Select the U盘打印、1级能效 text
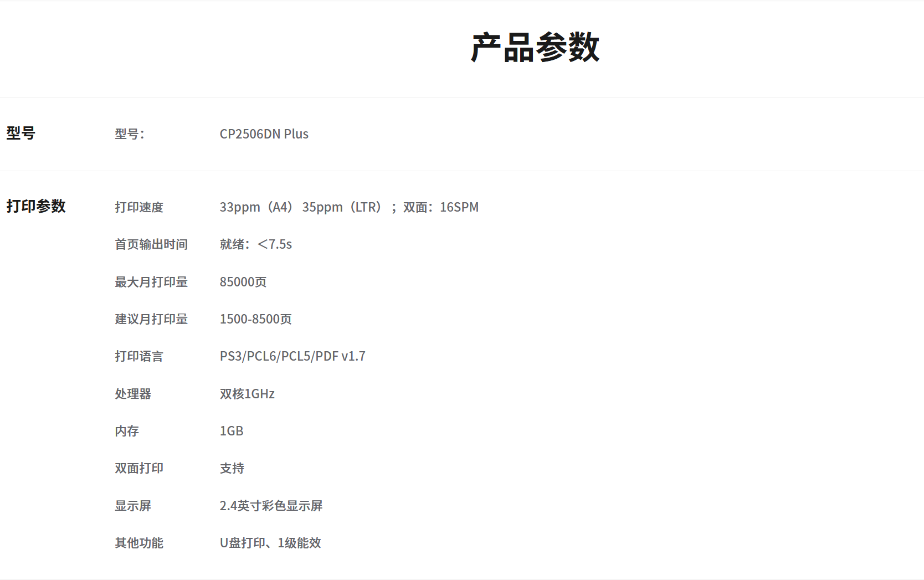The width and height of the screenshot is (924, 580). (x=270, y=543)
